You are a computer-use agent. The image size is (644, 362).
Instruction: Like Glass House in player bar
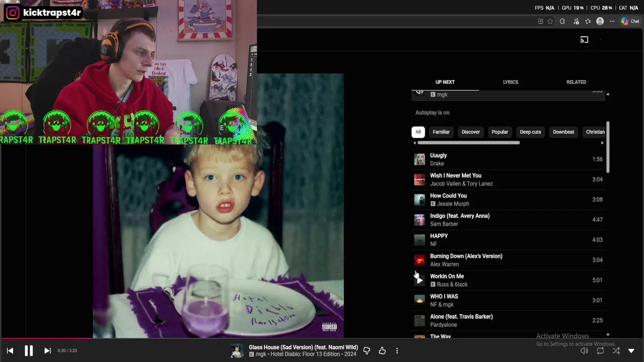[x=382, y=350]
